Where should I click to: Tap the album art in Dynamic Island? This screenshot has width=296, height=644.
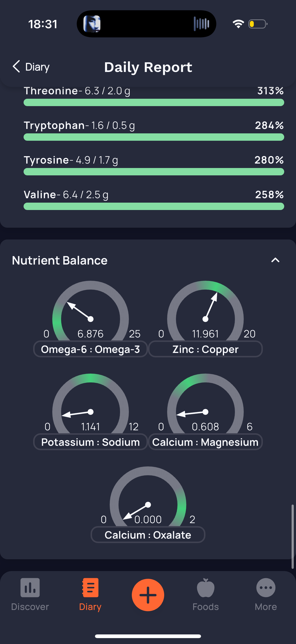92,24
